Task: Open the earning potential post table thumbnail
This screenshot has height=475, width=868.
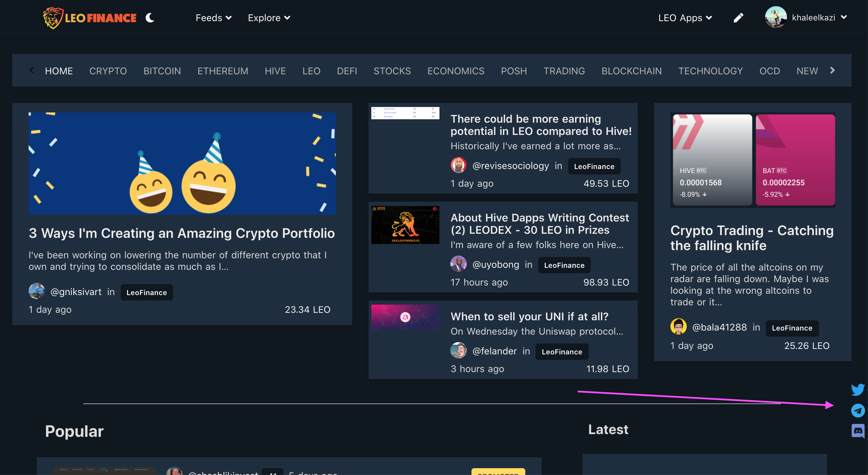Action: tap(405, 113)
